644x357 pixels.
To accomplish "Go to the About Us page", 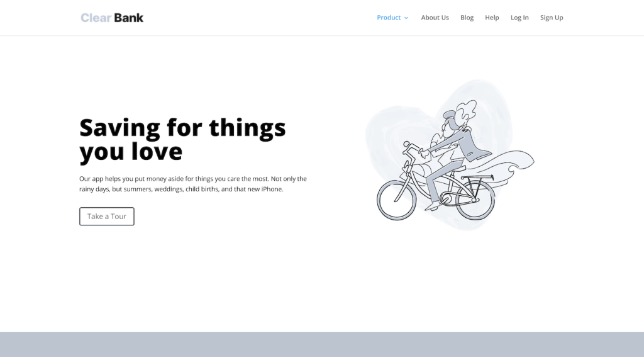I will pos(435,18).
